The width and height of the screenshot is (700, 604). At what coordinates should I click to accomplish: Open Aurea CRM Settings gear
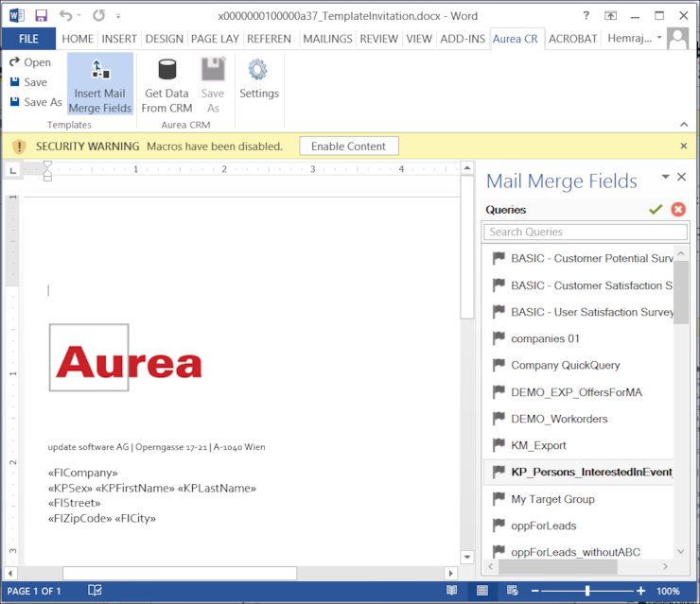coord(259,78)
